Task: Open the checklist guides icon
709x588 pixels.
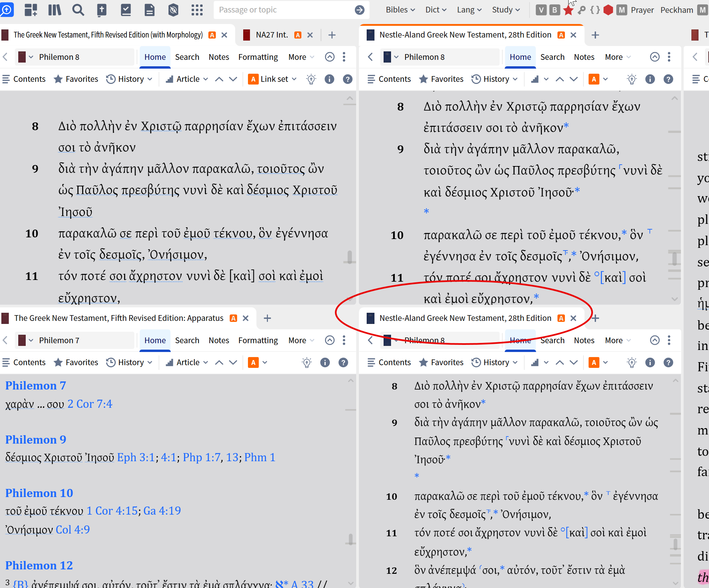Action: pos(126,10)
